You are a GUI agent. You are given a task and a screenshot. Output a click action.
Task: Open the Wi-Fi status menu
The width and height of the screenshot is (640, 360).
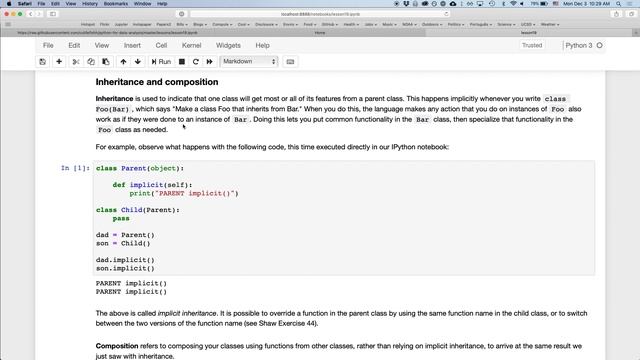click(x=513, y=4)
